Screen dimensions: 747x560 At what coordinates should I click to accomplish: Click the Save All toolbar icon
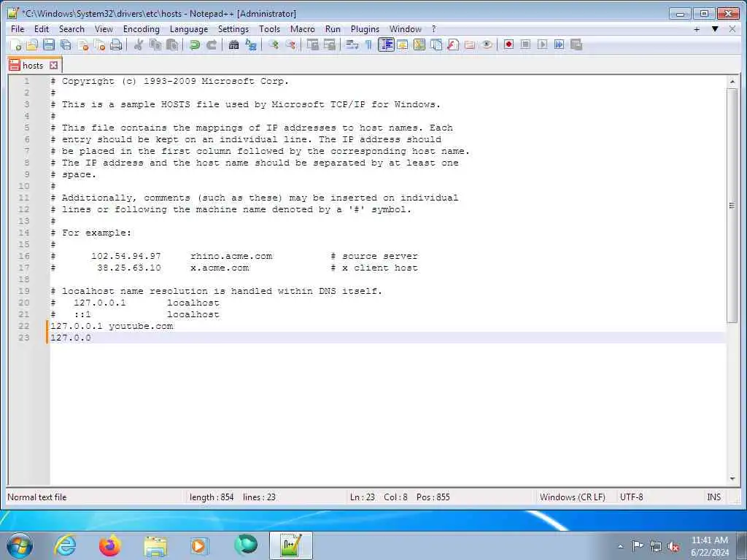[x=66, y=44]
